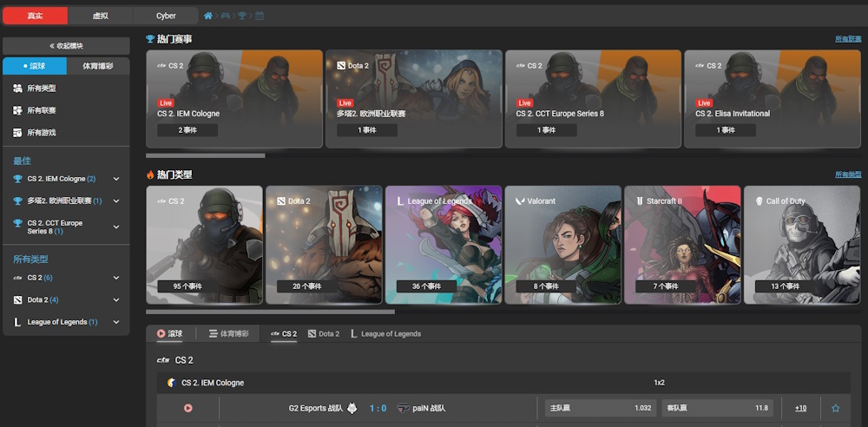Click the home icon in the breadcrumb
The height and width of the screenshot is (427, 868).
point(208,16)
